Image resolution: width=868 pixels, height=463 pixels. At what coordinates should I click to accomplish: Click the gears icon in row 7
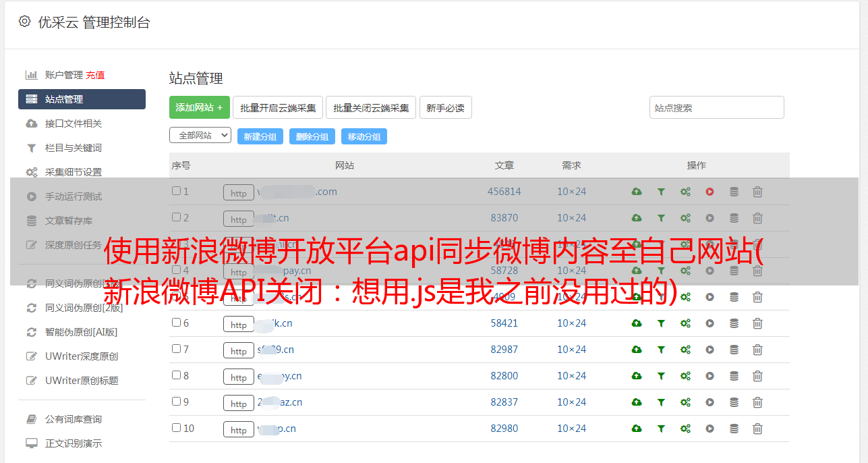point(685,350)
